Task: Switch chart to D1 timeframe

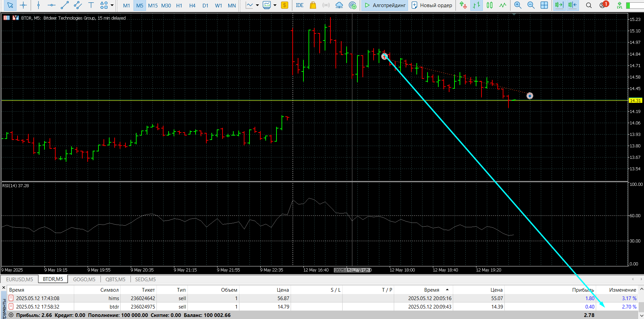Action: pos(205,5)
